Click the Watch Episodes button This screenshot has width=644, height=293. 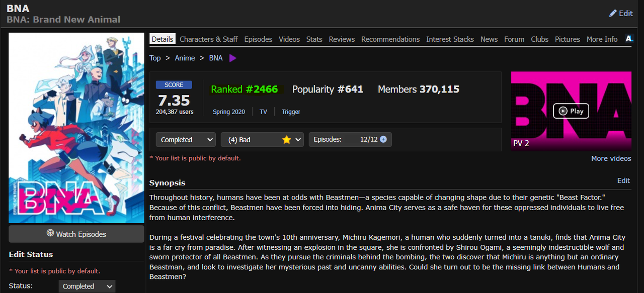(x=76, y=234)
